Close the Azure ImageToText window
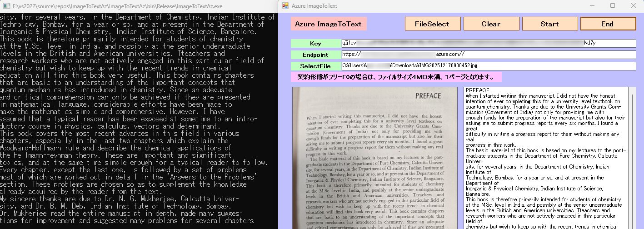The image size is (644, 229). (633, 6)
